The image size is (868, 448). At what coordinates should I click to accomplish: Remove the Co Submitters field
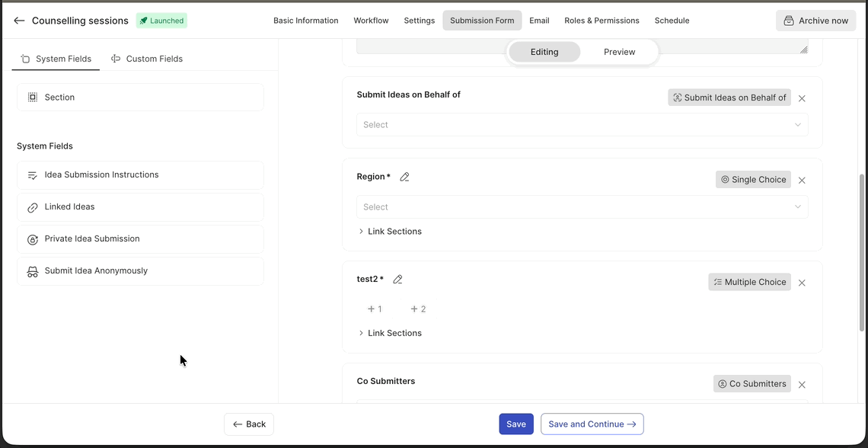[x=802, y=385]
